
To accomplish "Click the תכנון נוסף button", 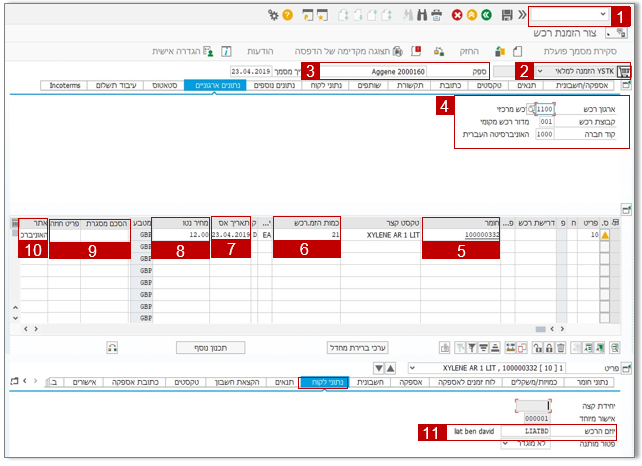I will pyautogui.click(x=210, y=348).
